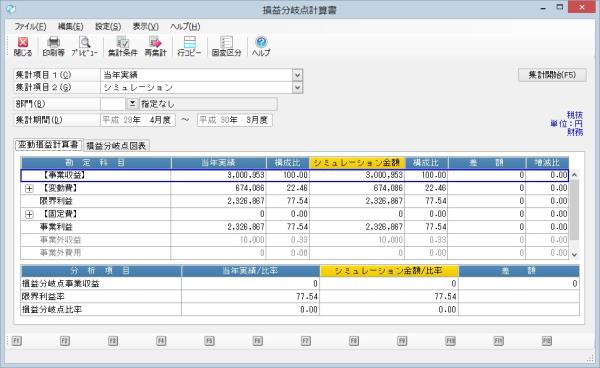Screen dimensions: 600x368
Task: Open the 印刷等 print toolbar icon
Action: [53, 47]
